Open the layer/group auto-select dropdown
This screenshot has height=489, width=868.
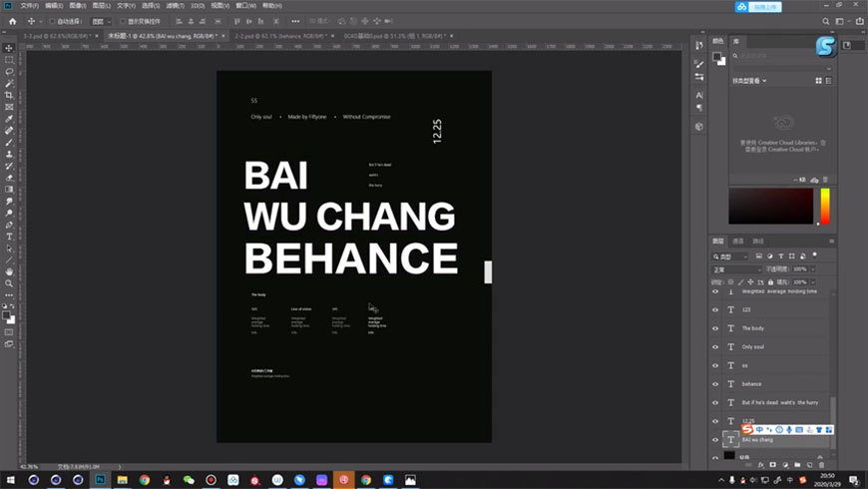point(102,21)
